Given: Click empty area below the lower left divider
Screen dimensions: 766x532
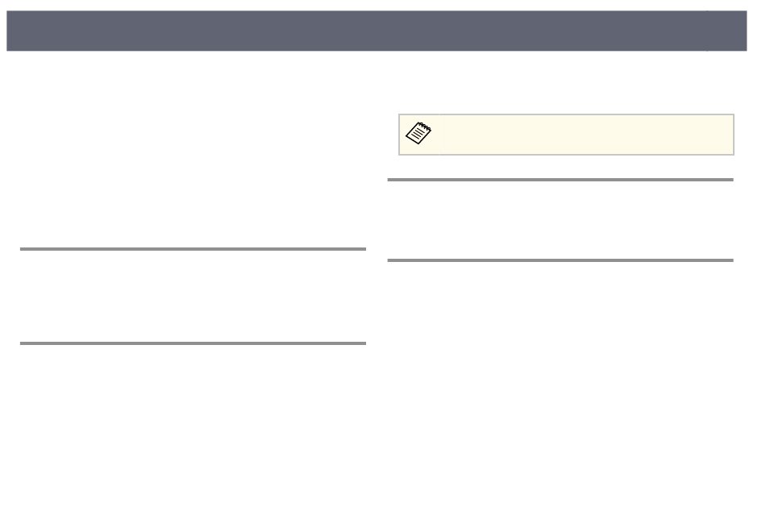Looking at the screenshot, I should (193, 434).
